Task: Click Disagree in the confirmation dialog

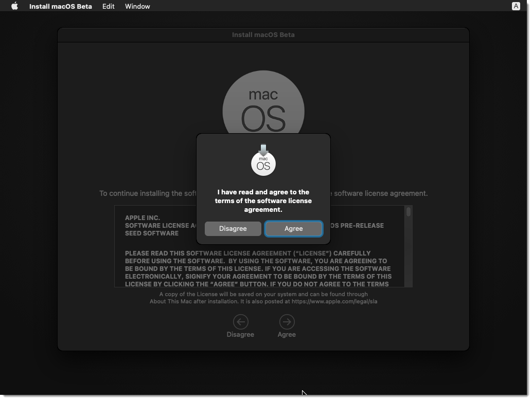Action: (233, 228)
